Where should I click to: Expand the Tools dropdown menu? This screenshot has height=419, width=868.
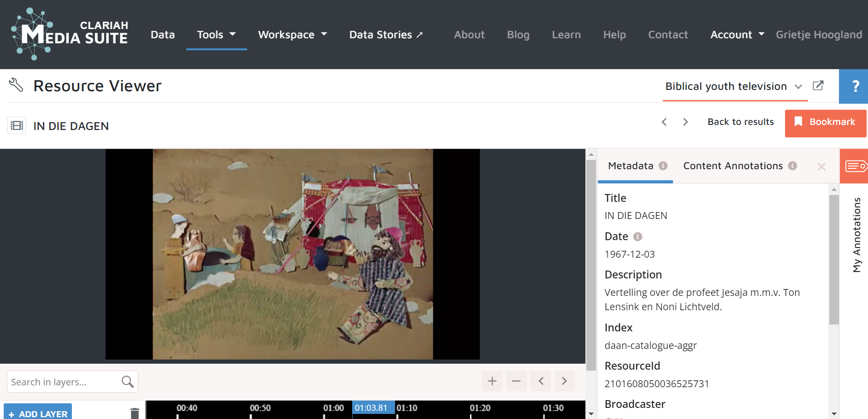(x=216, y=35)
